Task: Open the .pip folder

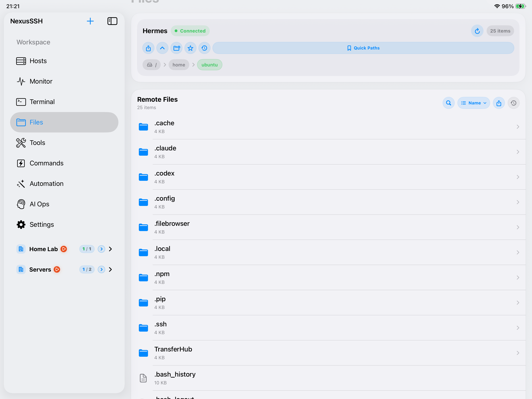Action: [x=329, y=303]
